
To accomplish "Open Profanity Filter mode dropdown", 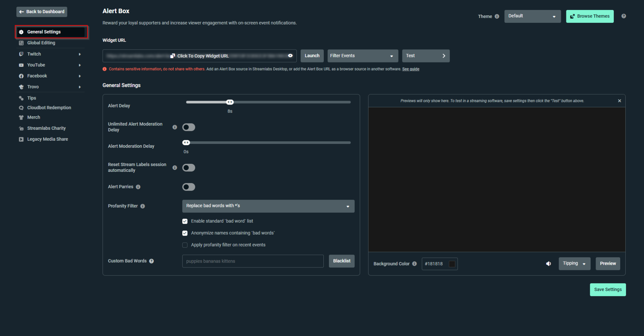I will tap(268, 206).
